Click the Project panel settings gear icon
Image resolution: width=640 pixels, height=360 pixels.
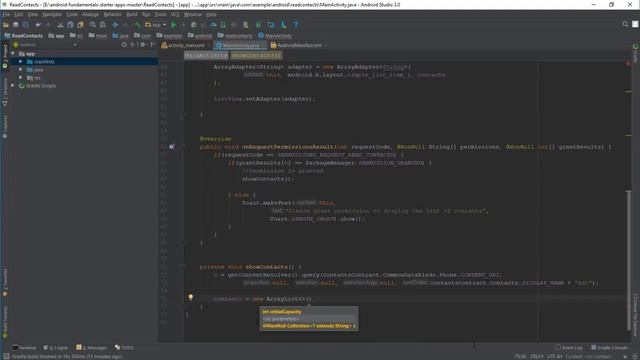(143, 44)
